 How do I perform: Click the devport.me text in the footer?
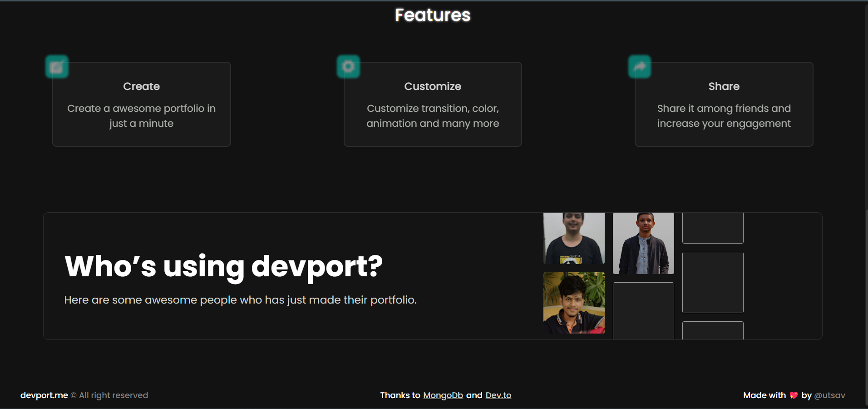coord(44,395)
